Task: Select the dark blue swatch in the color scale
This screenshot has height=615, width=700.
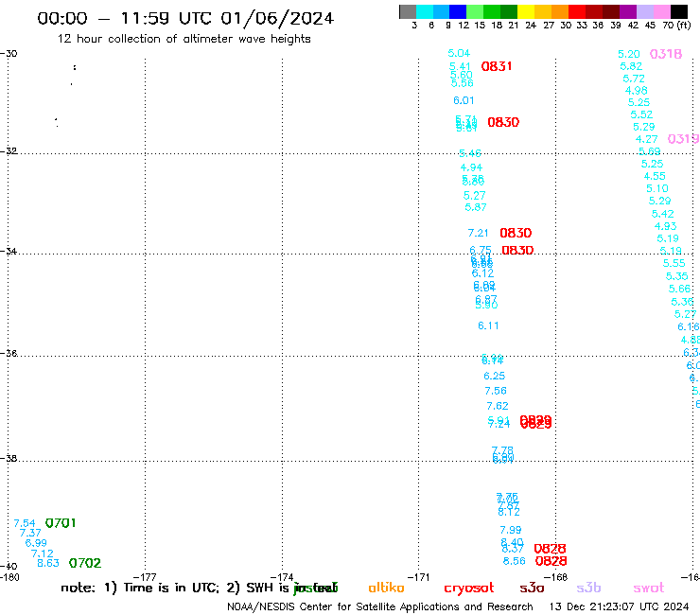Action: click(458, 11)
